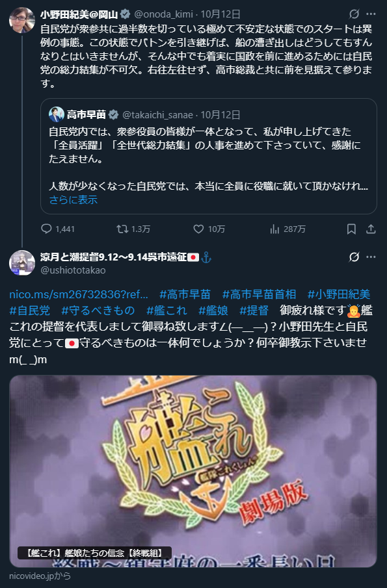Viewport: 387px width, 588px height.
Task: Open the 艦これ劇場版 video preview card
Action: tap(193, 472)
